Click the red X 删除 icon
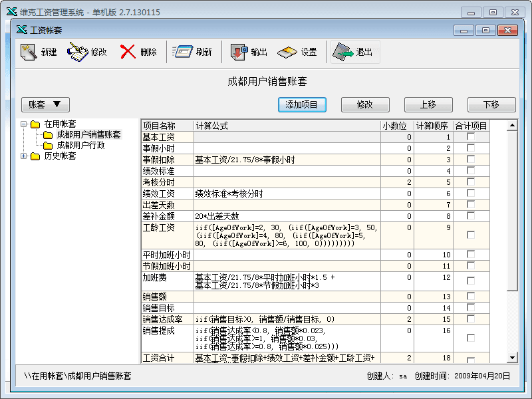532x399 pixels. pos(128,53)
